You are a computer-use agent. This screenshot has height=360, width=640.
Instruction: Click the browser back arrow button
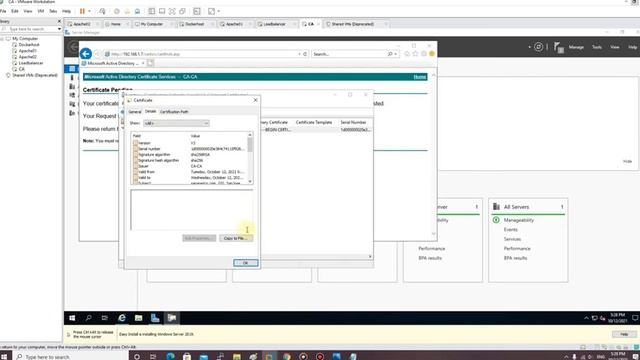(86, 53)
